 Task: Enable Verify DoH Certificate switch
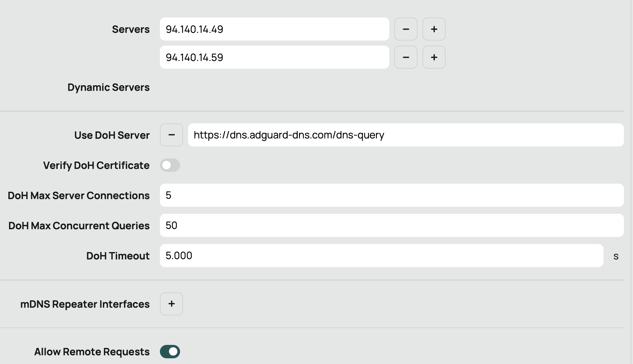click(x=170, y=165)
